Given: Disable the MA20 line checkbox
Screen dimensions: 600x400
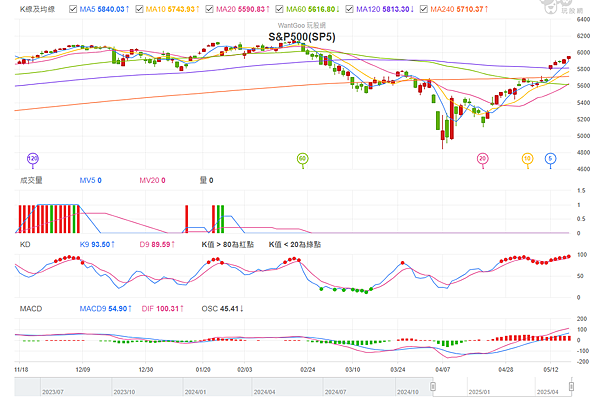Looking at the screenshot, I should [209, 9].
